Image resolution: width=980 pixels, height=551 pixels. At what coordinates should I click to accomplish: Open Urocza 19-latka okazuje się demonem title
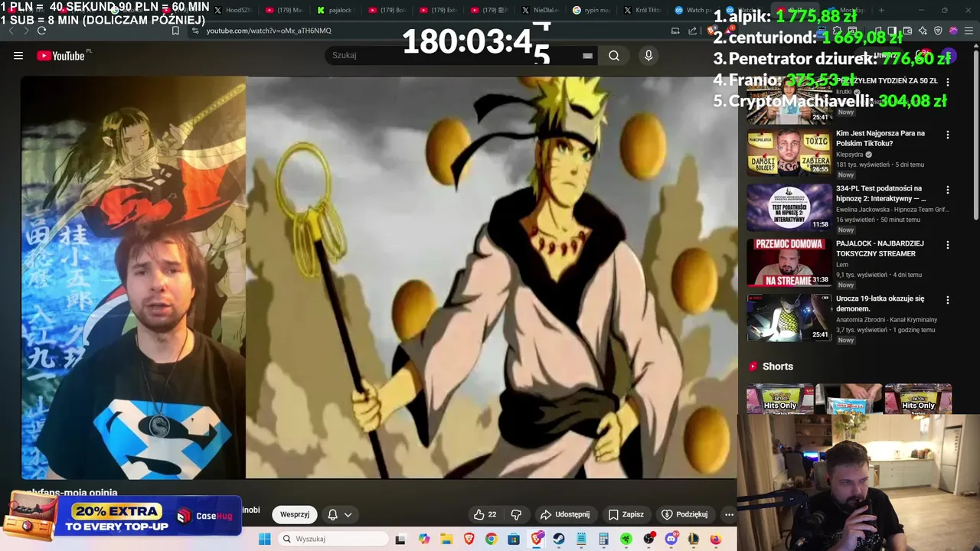coord(880,303)
